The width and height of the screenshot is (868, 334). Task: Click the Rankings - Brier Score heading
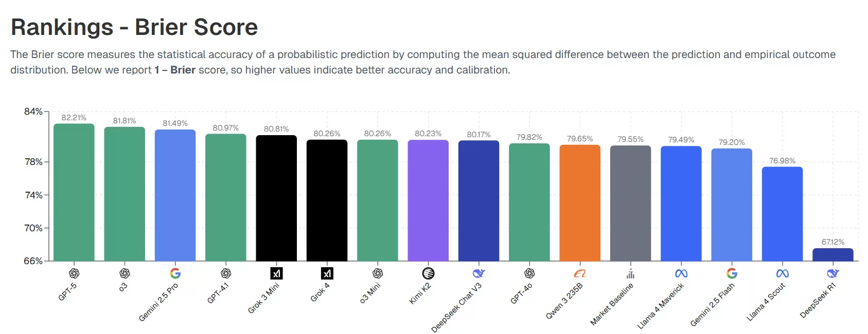tap(134, 27)
